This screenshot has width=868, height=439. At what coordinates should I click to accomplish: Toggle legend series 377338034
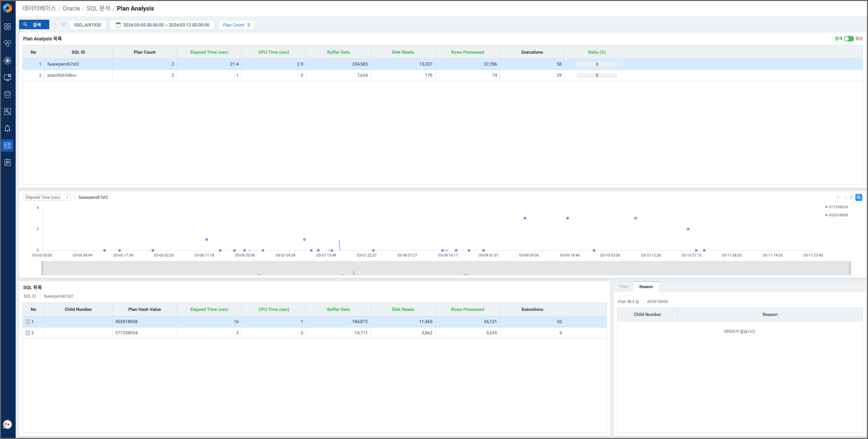[838, 207]
